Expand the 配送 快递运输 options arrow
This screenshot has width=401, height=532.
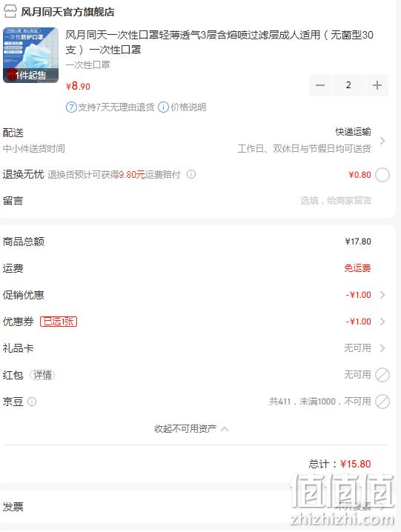pos(382,141)
